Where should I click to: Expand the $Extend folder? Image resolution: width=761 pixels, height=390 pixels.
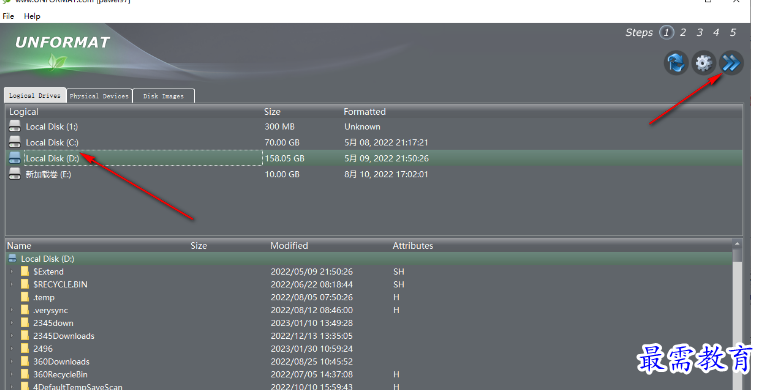(12, 272)
